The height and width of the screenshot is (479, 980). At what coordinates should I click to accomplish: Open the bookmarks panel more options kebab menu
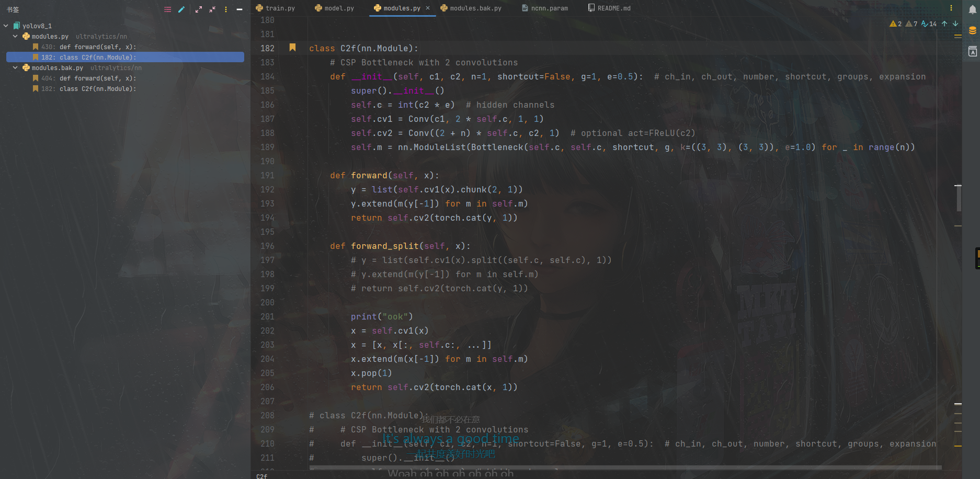[x=225, y=9]
